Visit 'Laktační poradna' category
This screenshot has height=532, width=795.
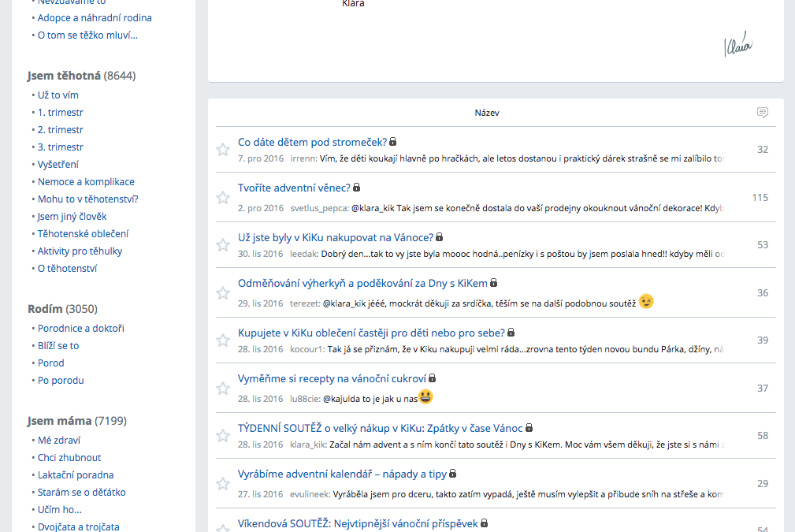click(x=76, y=474)
